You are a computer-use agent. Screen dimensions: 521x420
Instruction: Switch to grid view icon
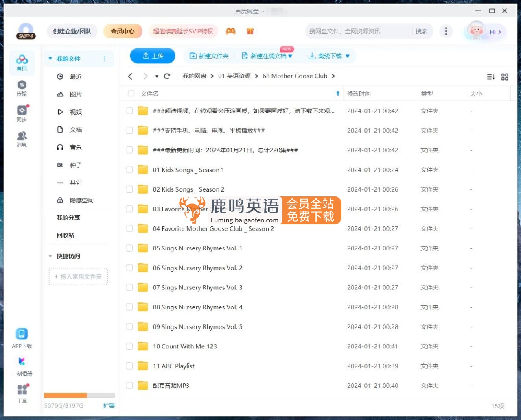(505, 77)
